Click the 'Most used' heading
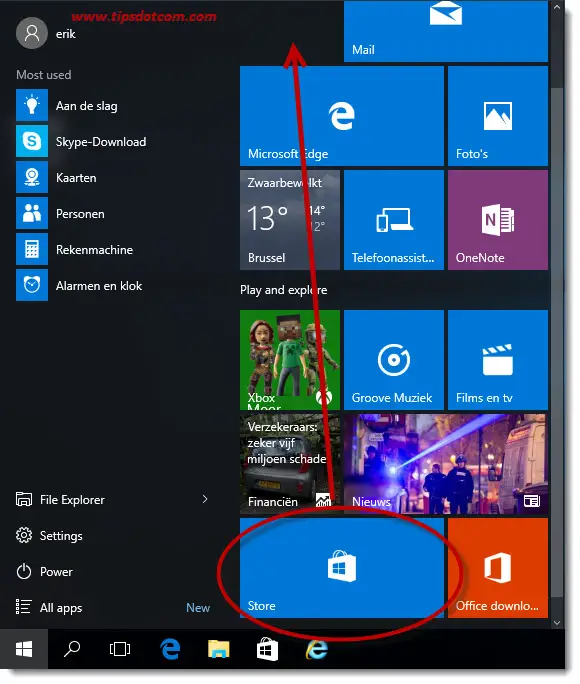The height and width of the screenshot is (684, 580). point(44,75)
